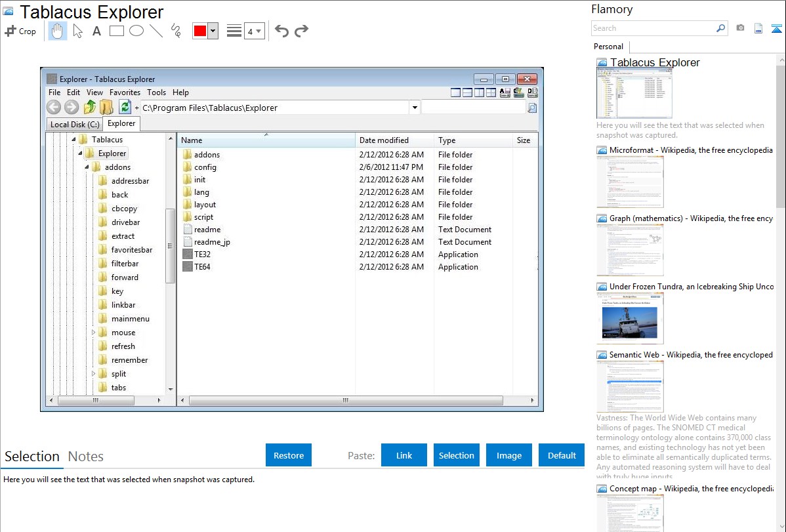
Task: Select the arrow pointer tool
Action: [x=77, y=31]
